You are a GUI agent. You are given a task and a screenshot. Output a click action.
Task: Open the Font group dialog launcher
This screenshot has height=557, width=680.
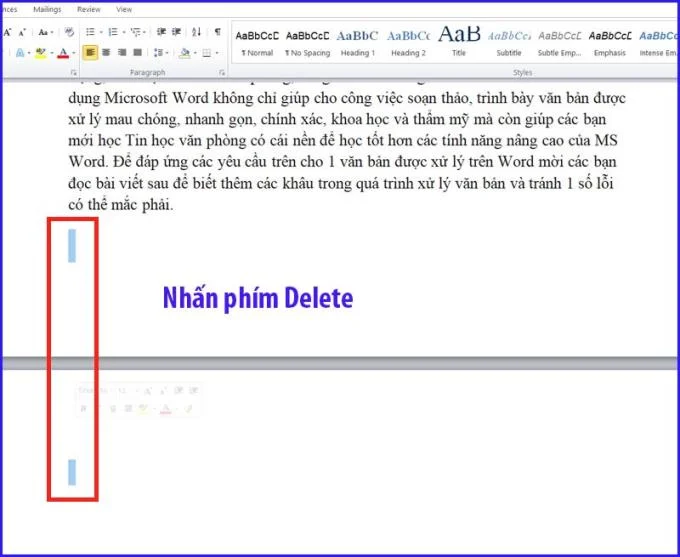pos(73,72)
